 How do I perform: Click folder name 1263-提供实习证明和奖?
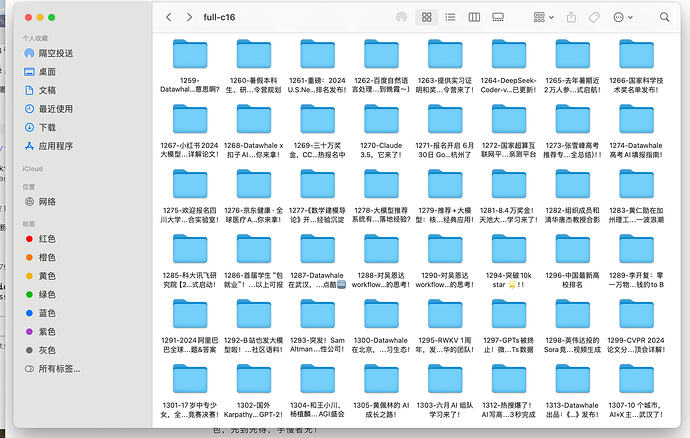(x=445, y=85)
